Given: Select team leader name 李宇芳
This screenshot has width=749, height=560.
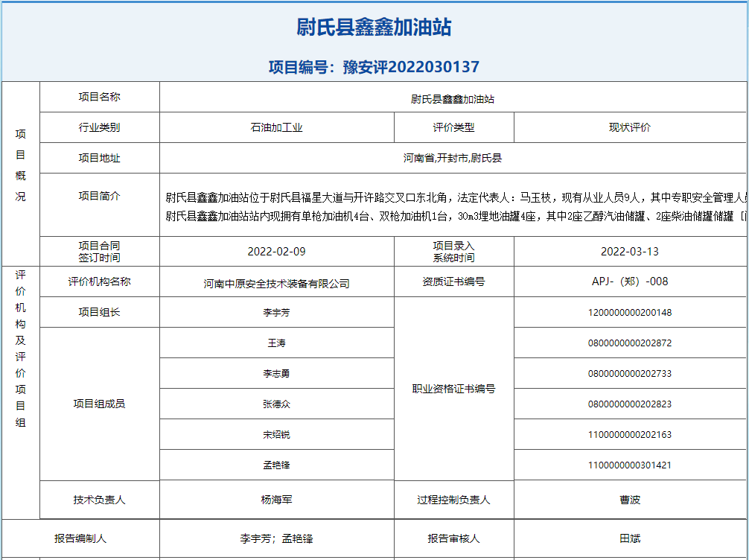Looking at the screenshot, I should click(x=276, y=313).
